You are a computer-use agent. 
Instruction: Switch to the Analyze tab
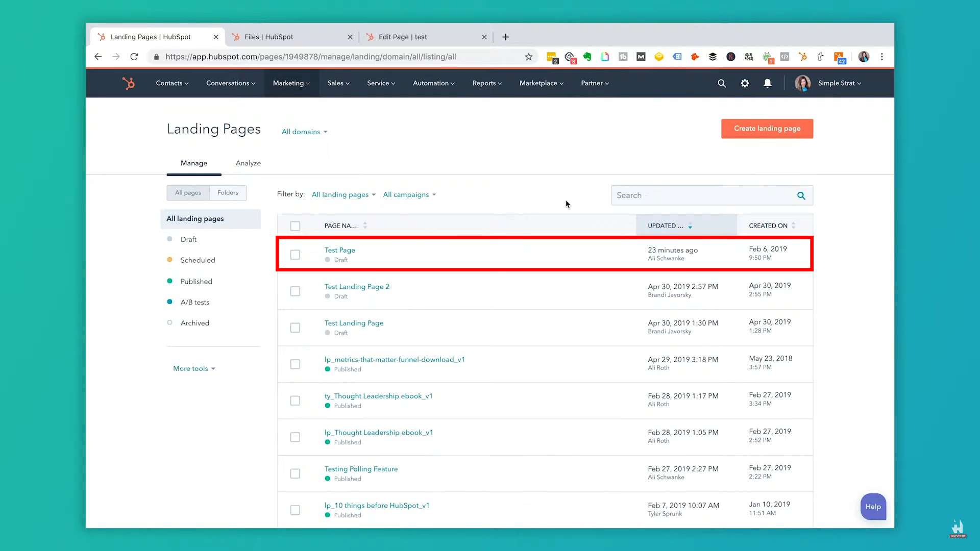coord(248,163)
